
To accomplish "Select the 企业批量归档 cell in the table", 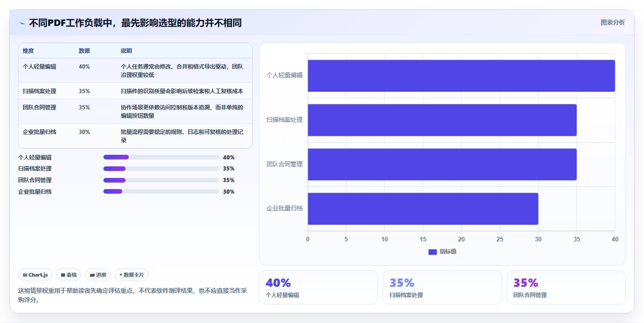I will click(39, 132).
